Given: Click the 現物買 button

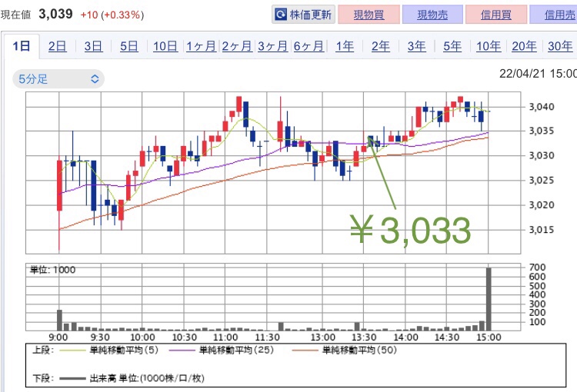Looking at the screenshot, I should pyautogui.click(x=369, y=15).
